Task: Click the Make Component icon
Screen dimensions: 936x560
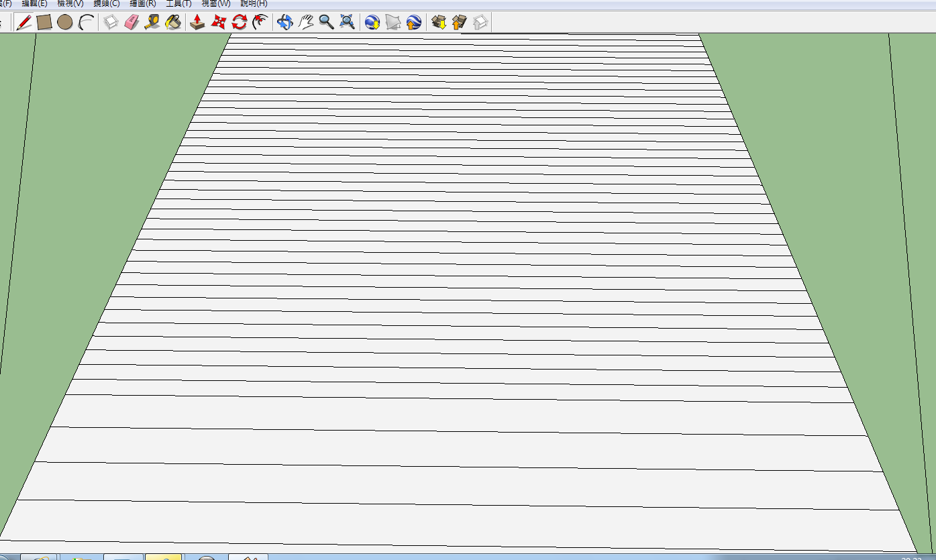Action: pyautogui.click(x=111, y=23)
